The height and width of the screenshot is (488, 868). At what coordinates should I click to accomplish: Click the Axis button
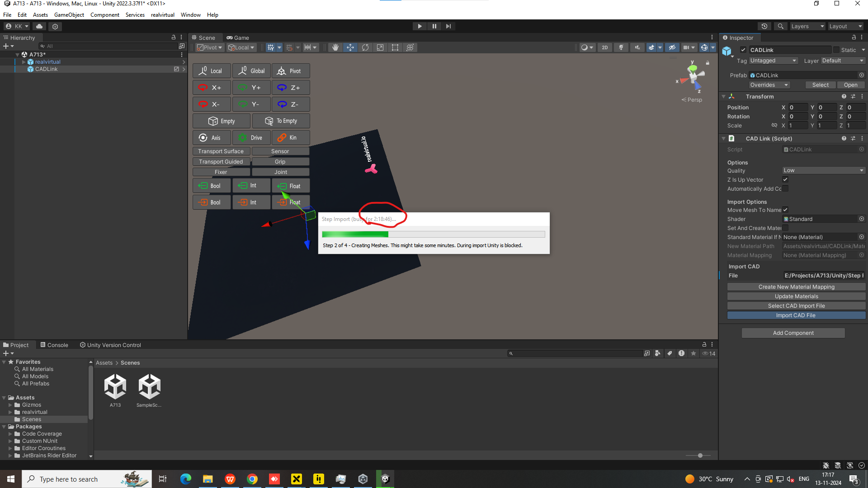click(x=212, y=138)
